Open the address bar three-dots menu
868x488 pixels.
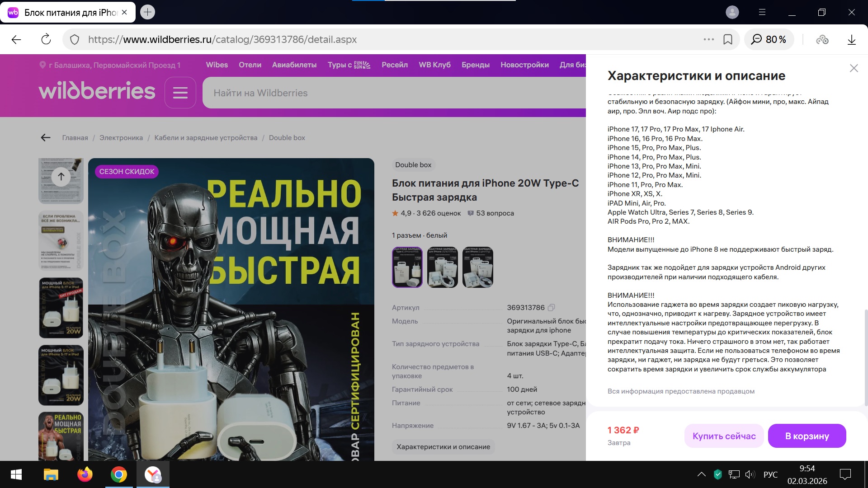pos(708,39)
